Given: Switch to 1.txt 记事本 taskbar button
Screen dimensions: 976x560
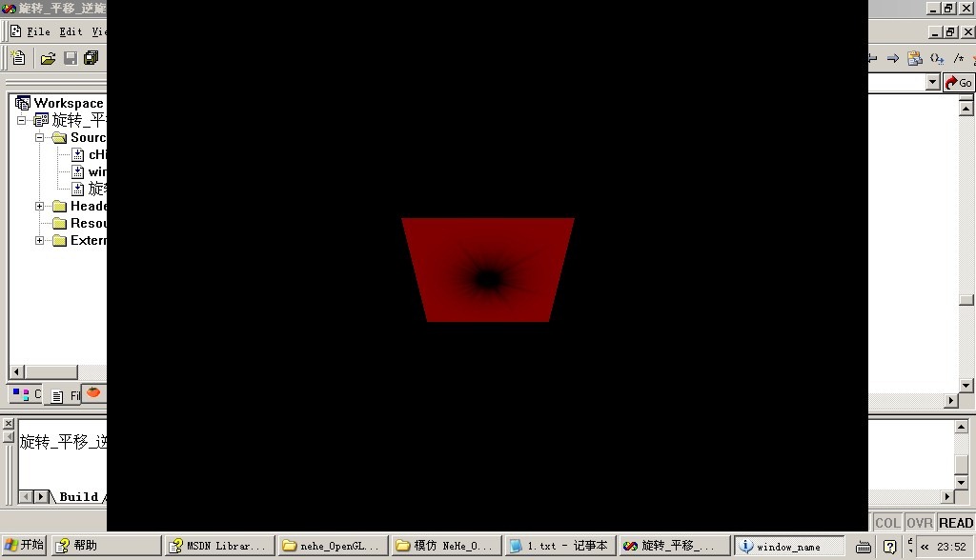Looking at the screenshot, I should tap(560, 546).
